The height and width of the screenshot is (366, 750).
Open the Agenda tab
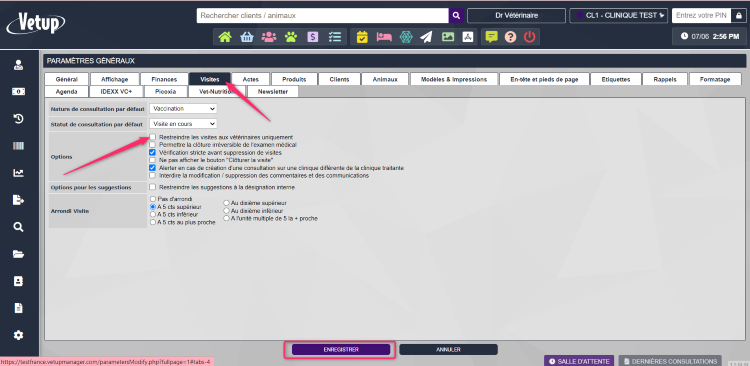coord(66,91)
